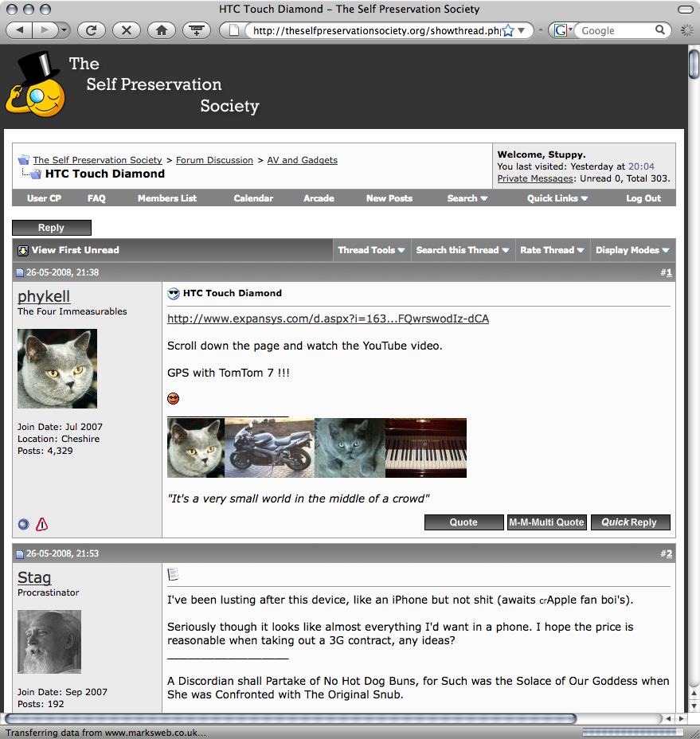Click the scroll down arrow on vertical scrollbar
700x739 pixels.
point(694,706)
